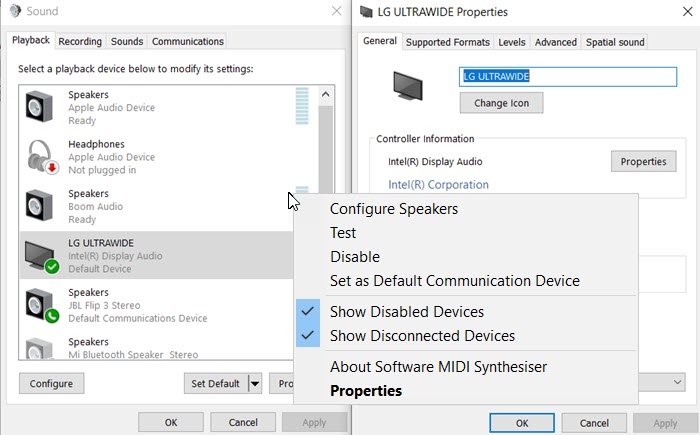
Task: Switch to the Recording tab
Action: 80,42
